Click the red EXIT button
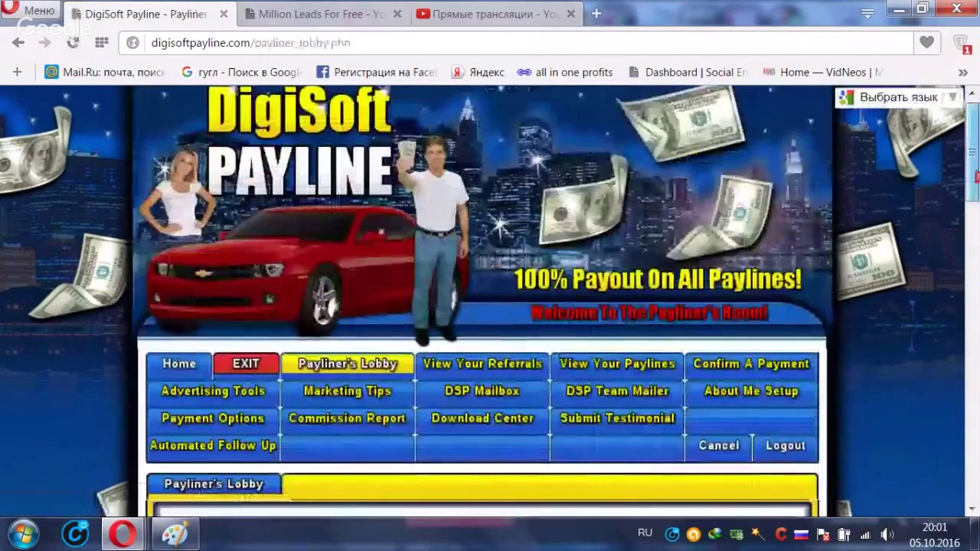This screenshot has width=980, height=551. (x=246, y=364)
